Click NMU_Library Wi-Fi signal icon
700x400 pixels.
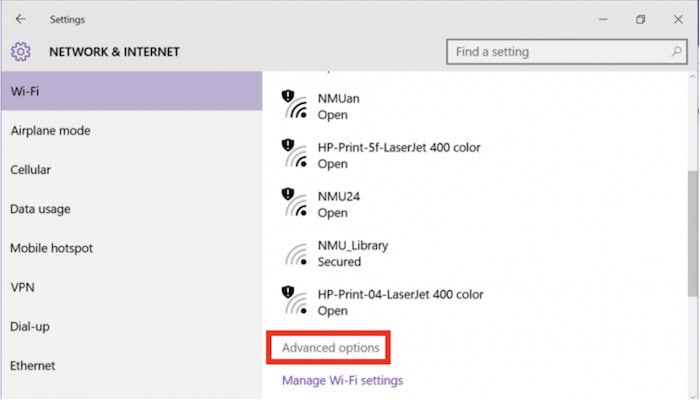[297, 254]
